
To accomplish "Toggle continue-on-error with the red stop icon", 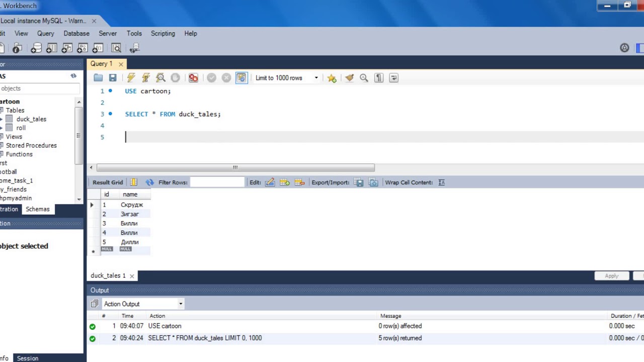I will (193, 78).
